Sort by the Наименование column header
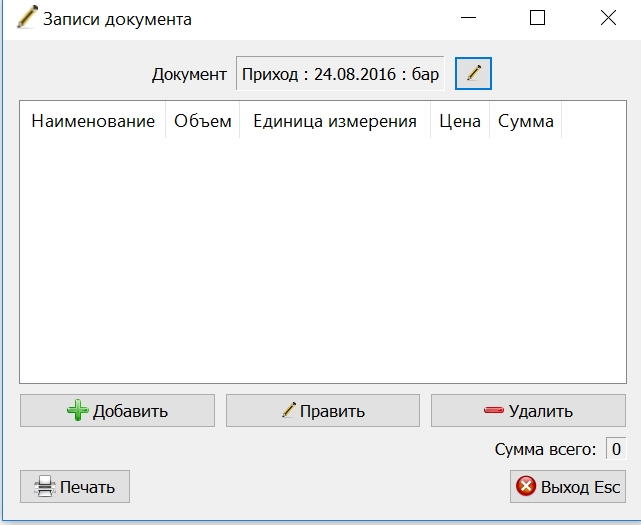 tap(93, 121)
